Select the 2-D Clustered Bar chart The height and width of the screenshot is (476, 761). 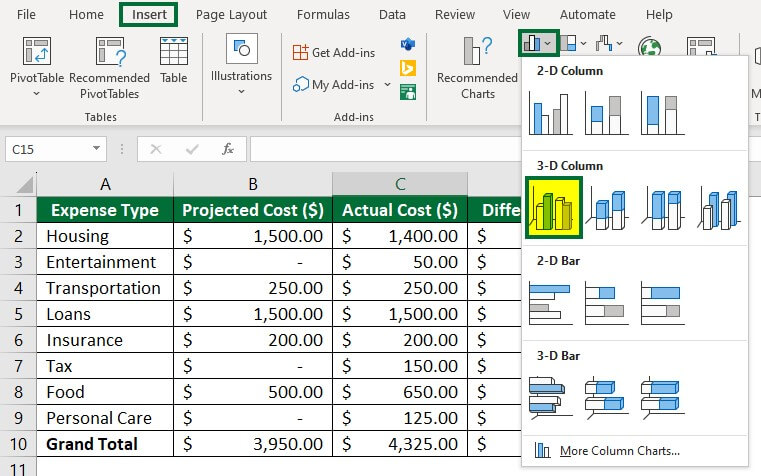(x=552, y=303)
